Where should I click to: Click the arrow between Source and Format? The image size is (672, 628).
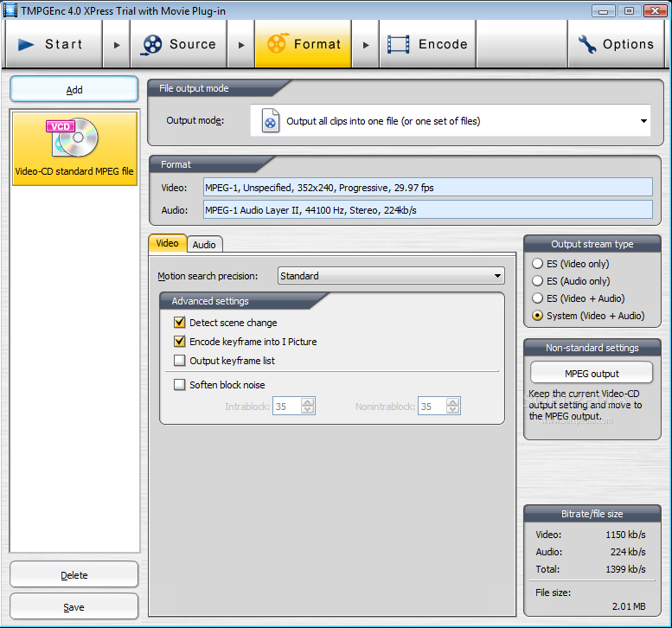point(241,45)
